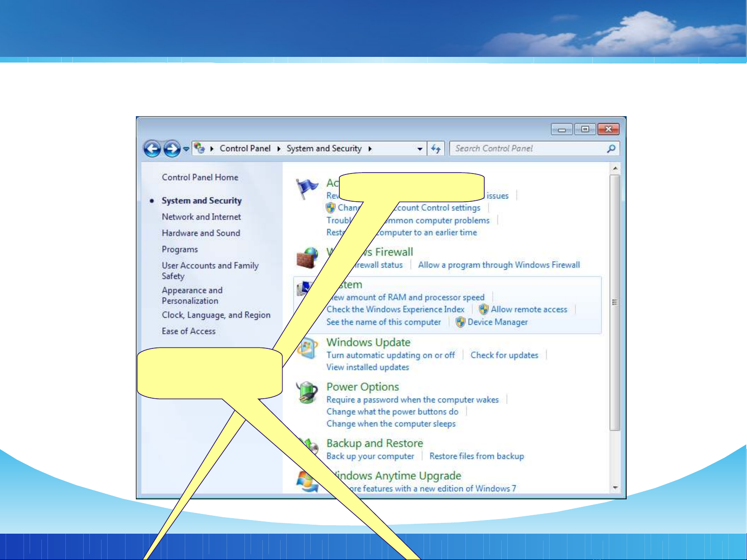The height and width of the screenshot is (560, 747).
Task: Check the Windows Experience Index
Action: tap(395, 309)
